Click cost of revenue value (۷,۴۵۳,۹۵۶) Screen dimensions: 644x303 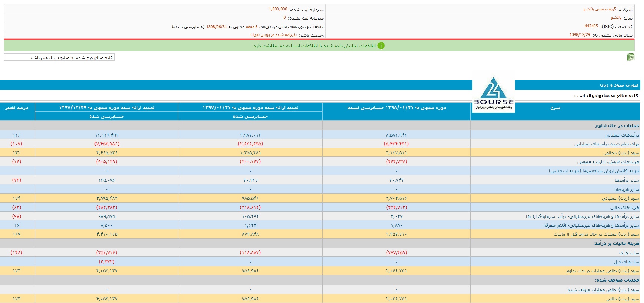[107, 144]
